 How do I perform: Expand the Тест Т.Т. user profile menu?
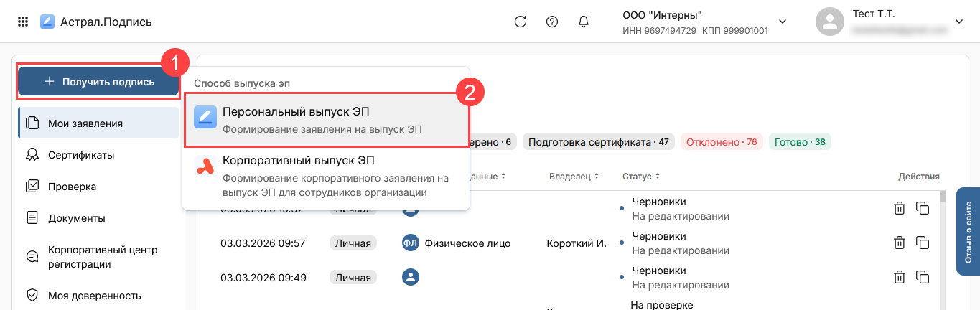coord(958,22)
